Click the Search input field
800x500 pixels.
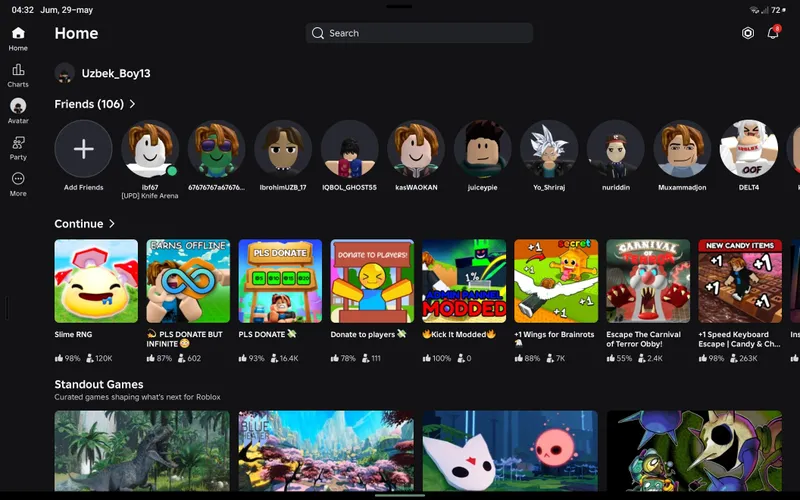(419, 33)
